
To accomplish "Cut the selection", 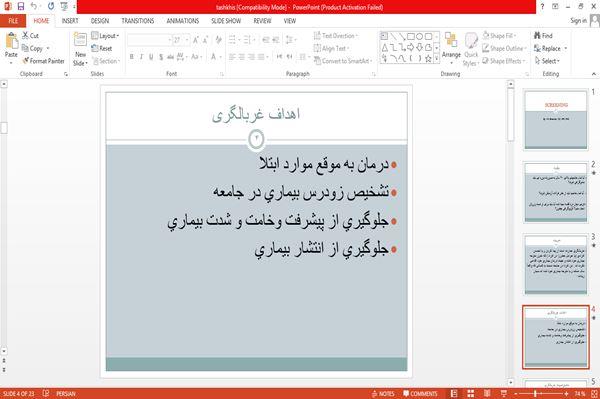I will 31,36.
